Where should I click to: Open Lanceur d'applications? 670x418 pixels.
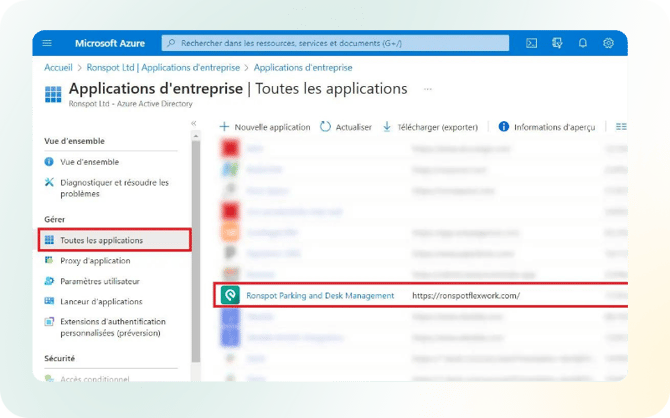point(101,302)
